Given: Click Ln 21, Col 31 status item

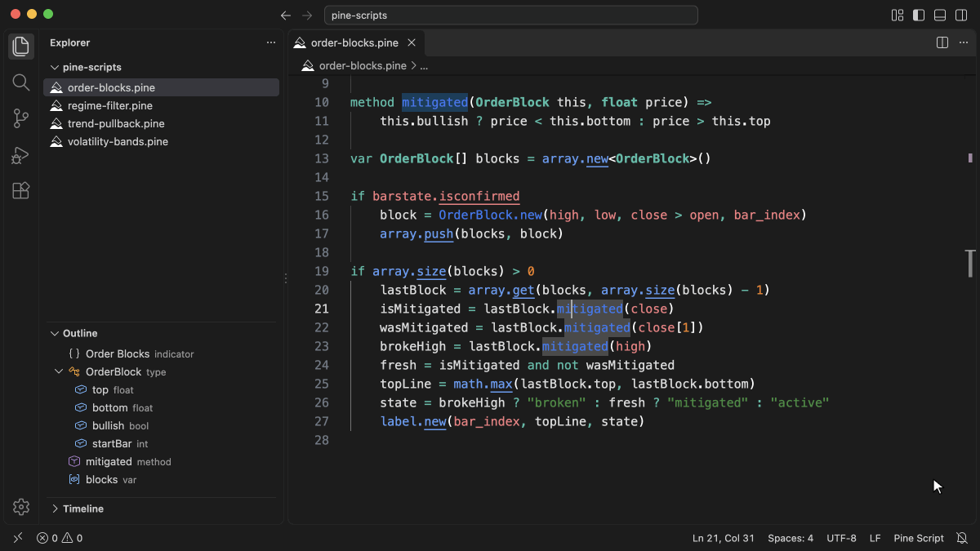Looking at the screenshot, I should pos(724,538).
